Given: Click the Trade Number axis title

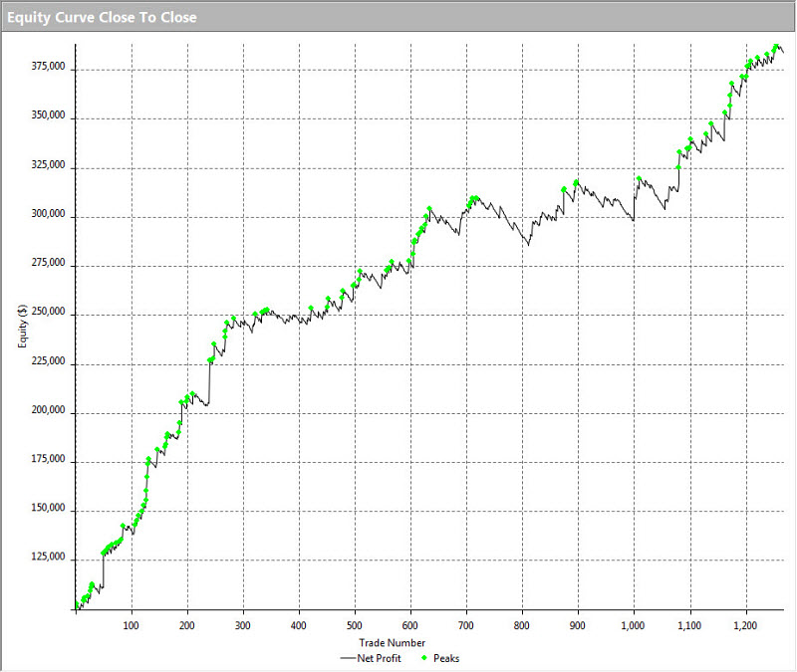Looking at the screenshot, I should [x=392, y=642].
